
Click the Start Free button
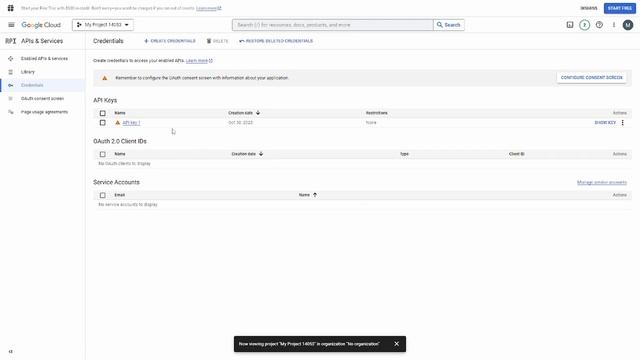pyautogui.click(x=620, y=8)
